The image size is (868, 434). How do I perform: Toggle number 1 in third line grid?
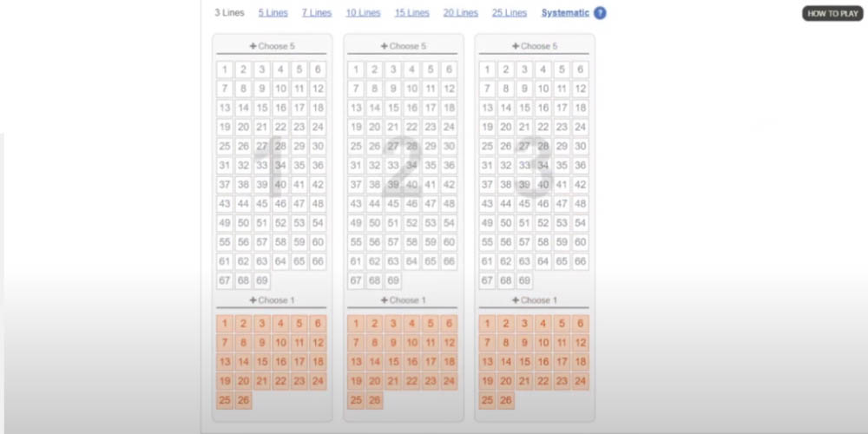click(x=488, y=69)
